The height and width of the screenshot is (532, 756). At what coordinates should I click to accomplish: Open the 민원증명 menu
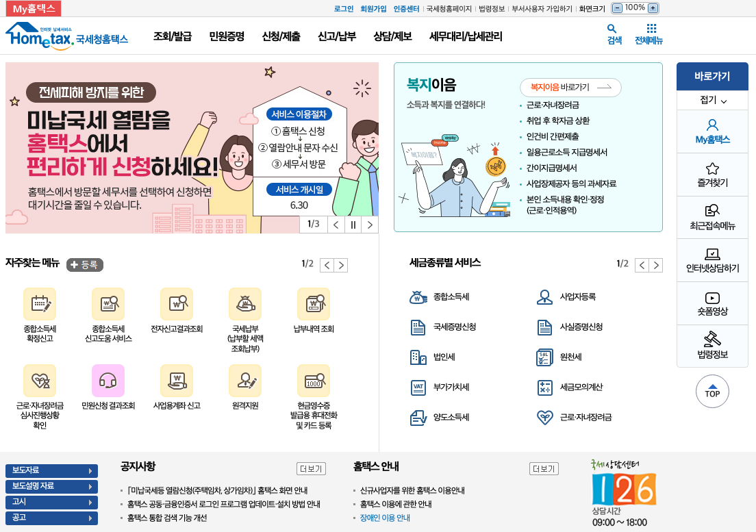[x=227, y=36]
